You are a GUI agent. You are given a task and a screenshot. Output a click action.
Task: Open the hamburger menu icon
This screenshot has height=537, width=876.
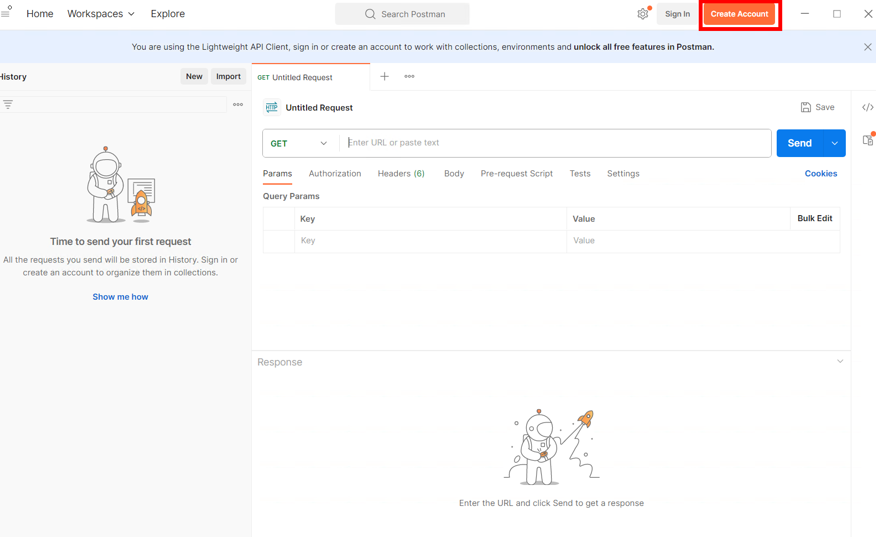click(5, 13)
